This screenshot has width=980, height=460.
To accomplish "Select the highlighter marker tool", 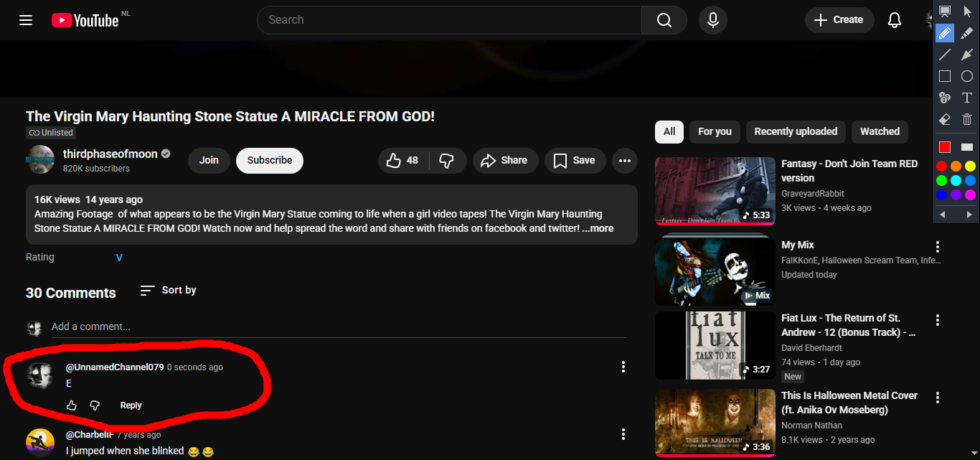I will pyautogui.click(x=967, y=33).
